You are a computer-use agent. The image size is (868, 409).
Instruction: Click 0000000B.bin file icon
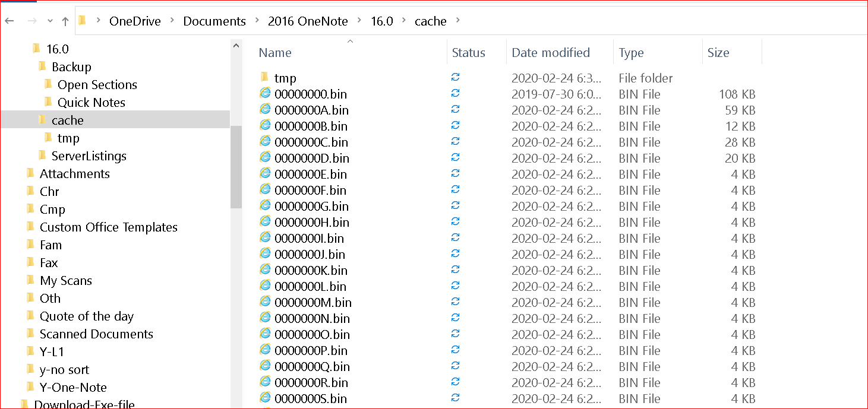point(265,125)
